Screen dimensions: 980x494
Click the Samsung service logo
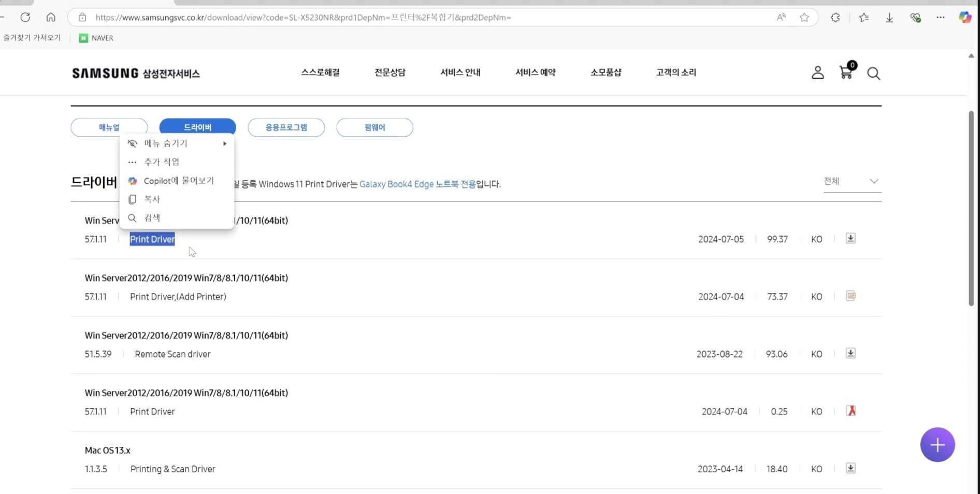coord(136,73)
